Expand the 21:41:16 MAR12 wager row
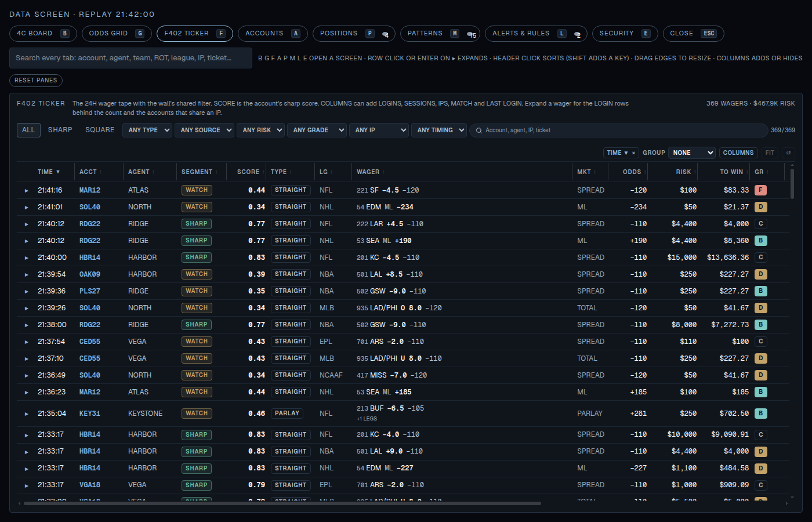Screen dimensions: 812x522 27,191
